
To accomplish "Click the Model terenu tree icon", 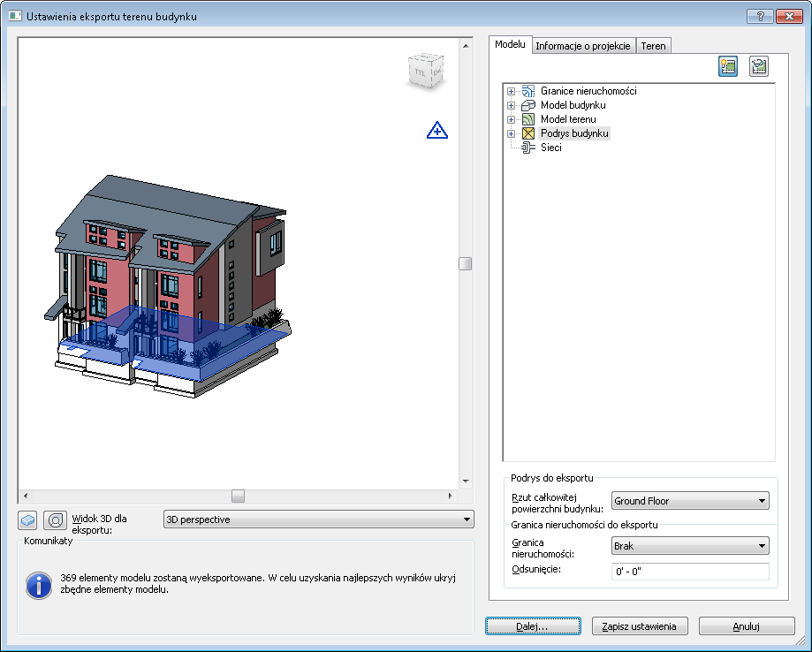I will 527,119.
